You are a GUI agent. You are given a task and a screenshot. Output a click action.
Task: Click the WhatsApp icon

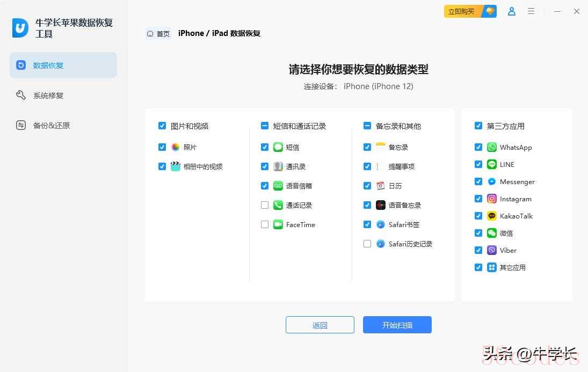coord(492,147)
